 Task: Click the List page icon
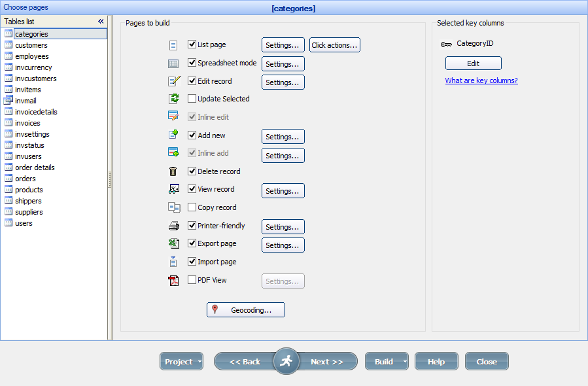coord(173,45)
